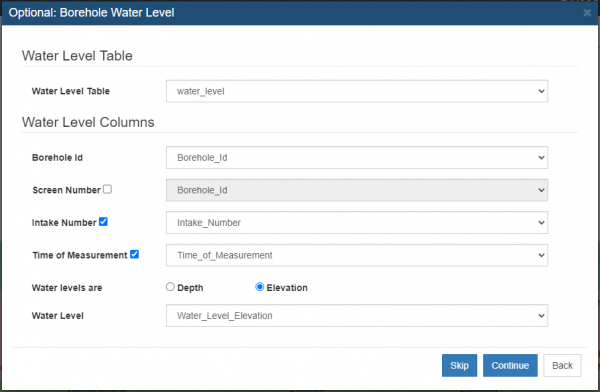This screenshot has height=392, width=600.
Task: Close the Borehole Water Level dialog
Action: (587, 13)
